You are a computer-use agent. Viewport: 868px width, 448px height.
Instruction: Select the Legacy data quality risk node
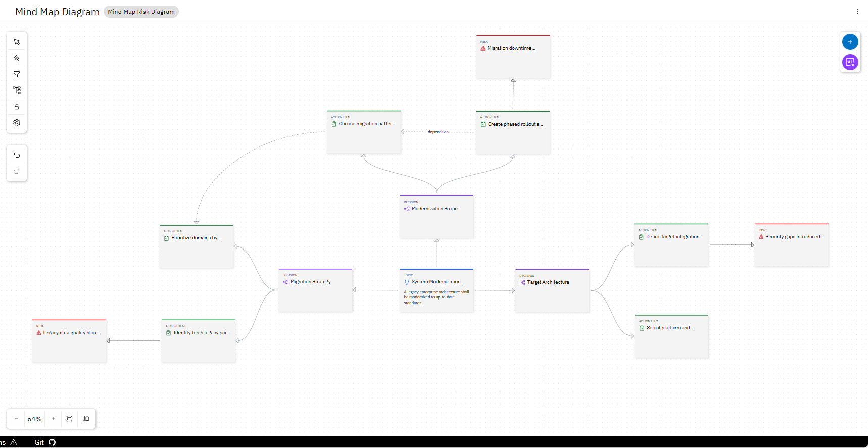(69, 341)
